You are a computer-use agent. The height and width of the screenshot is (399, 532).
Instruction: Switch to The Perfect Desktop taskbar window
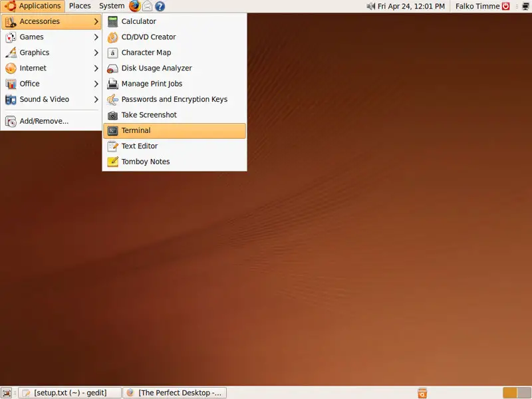tap(174, 392)
